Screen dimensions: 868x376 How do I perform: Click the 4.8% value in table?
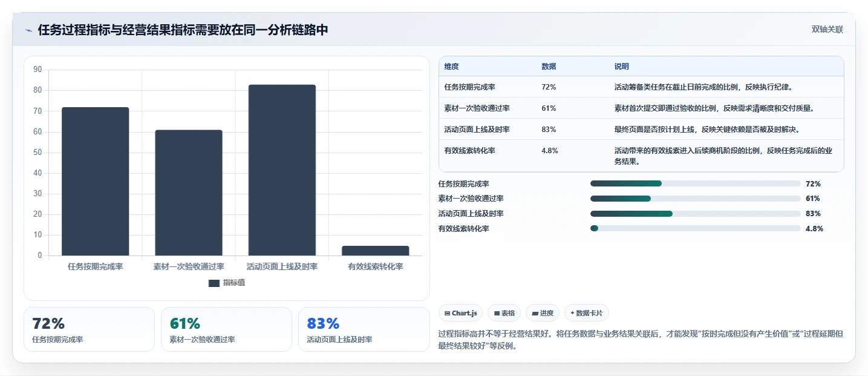tap(550, 151)
